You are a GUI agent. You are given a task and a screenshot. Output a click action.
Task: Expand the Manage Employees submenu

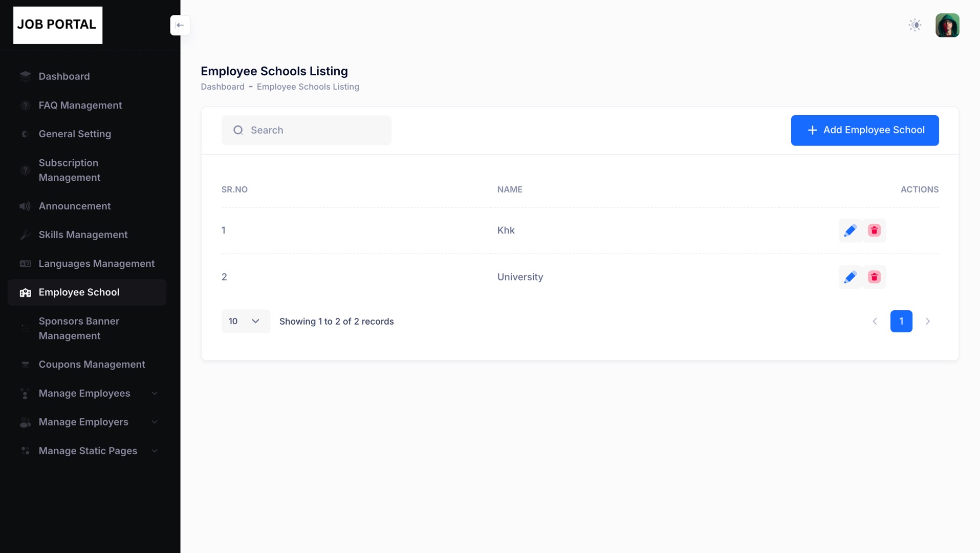point(154,393)
